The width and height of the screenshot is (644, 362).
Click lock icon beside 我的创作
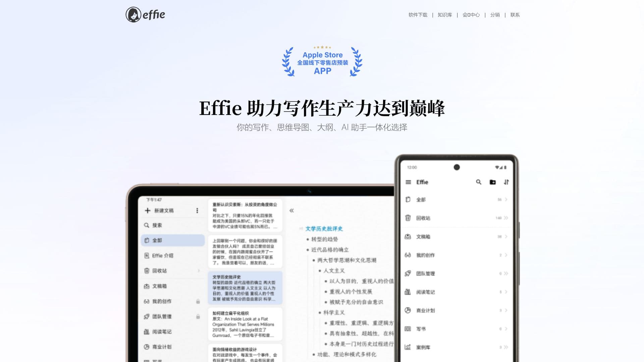coord(198,301)
